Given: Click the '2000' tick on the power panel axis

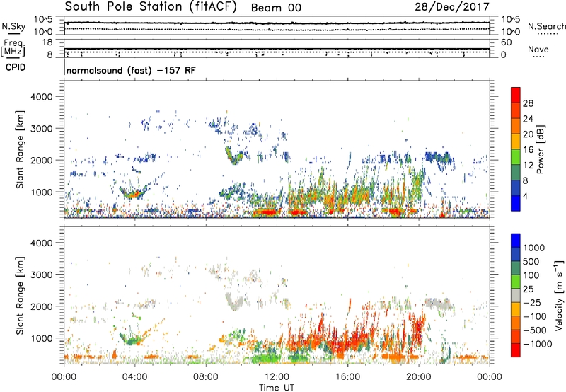Looking at the screenshot, I should click(41, 161).
